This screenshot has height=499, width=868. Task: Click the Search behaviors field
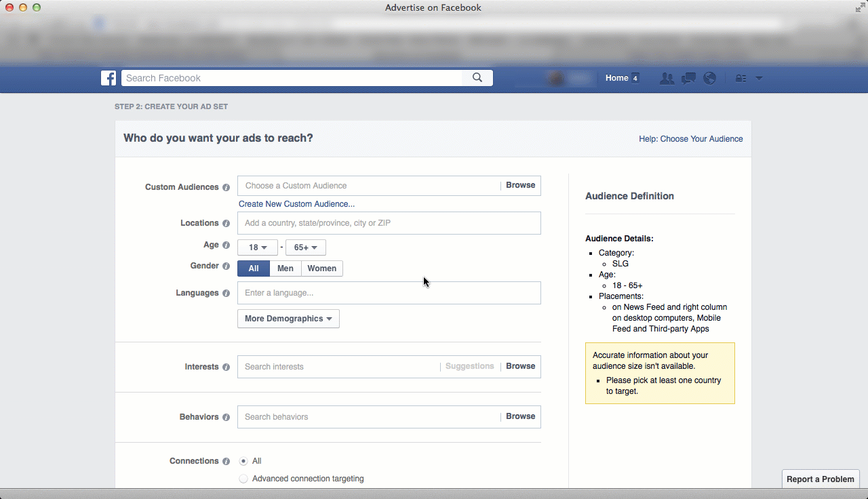(368, 417)
